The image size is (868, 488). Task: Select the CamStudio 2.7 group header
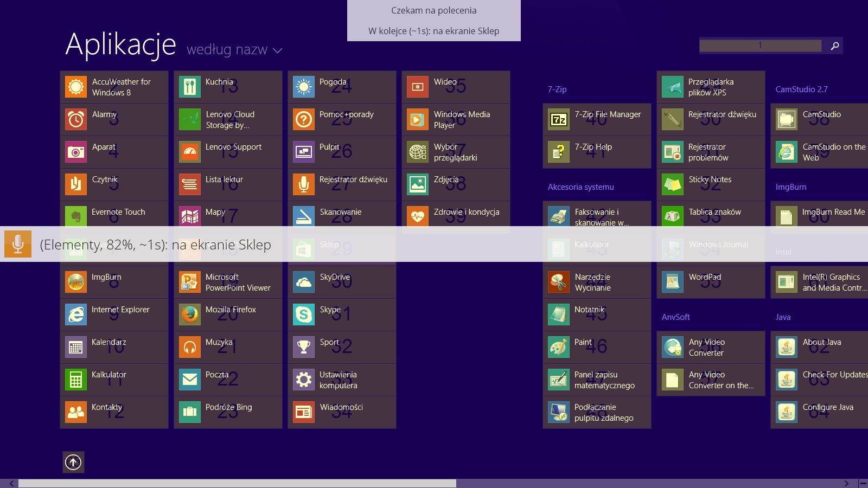coord(801,89)
